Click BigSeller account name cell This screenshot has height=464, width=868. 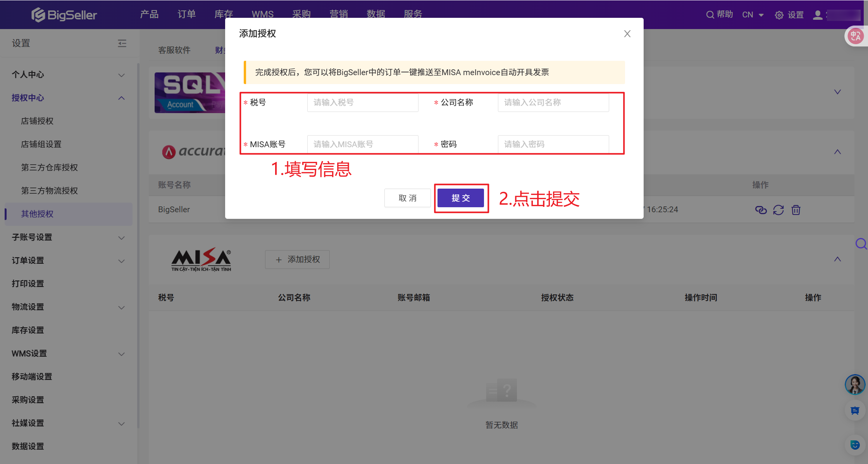click(x=174, y=210)
